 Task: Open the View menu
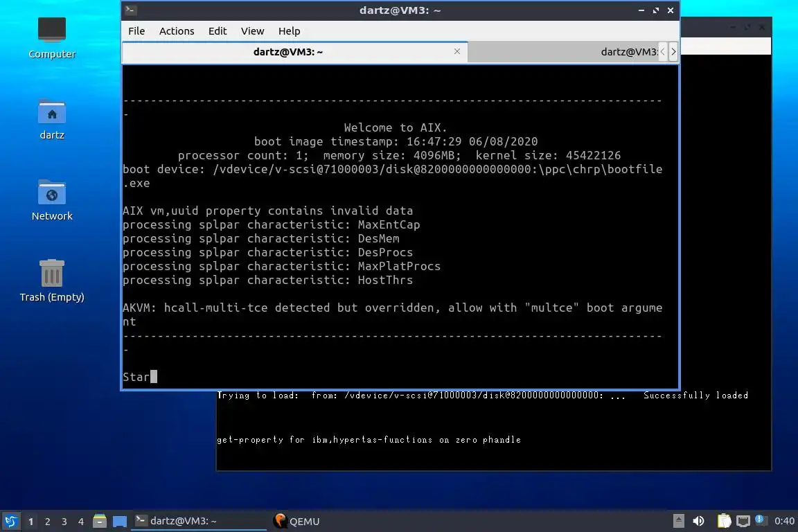[252, 31]
